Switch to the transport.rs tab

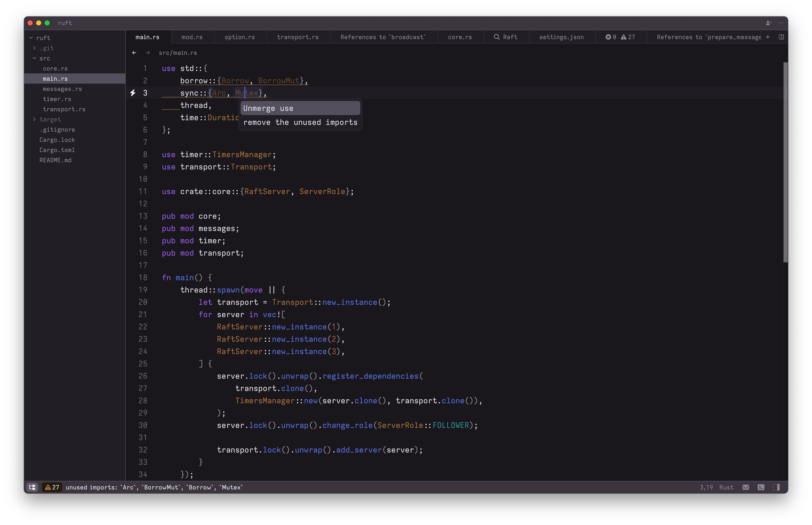click(x=297, y=37)
